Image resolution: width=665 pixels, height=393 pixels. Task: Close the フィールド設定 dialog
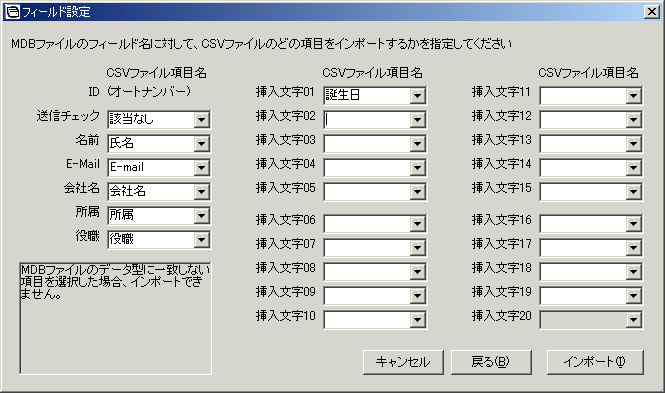(651, 11)
